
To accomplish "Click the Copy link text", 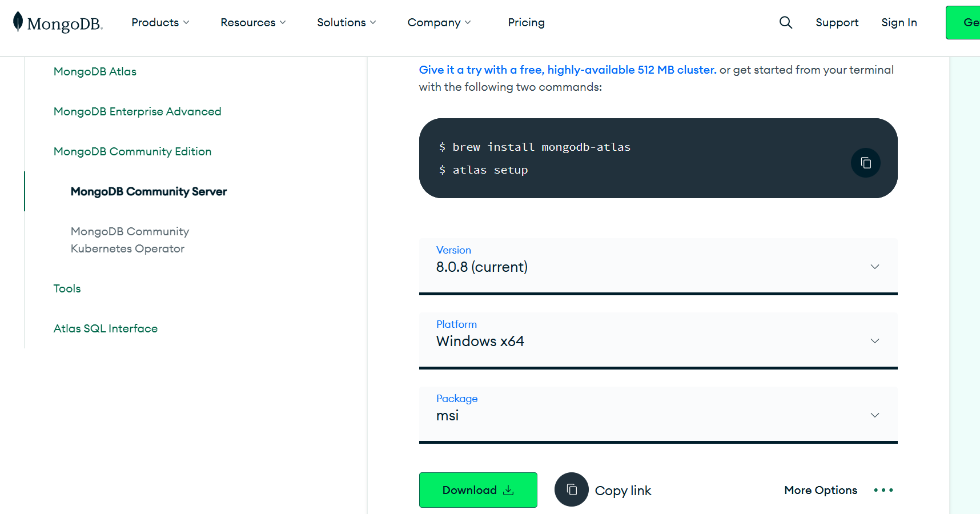I will click(x=623, y=491).
